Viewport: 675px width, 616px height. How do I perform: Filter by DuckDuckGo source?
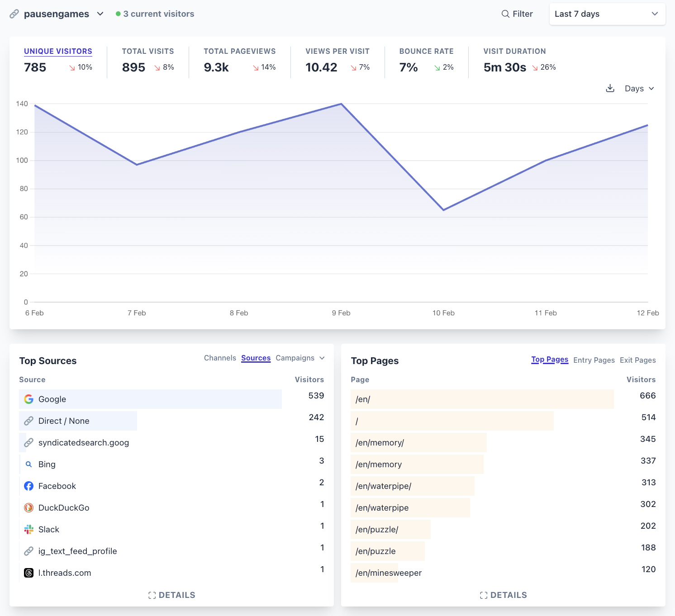pos(64,508)
